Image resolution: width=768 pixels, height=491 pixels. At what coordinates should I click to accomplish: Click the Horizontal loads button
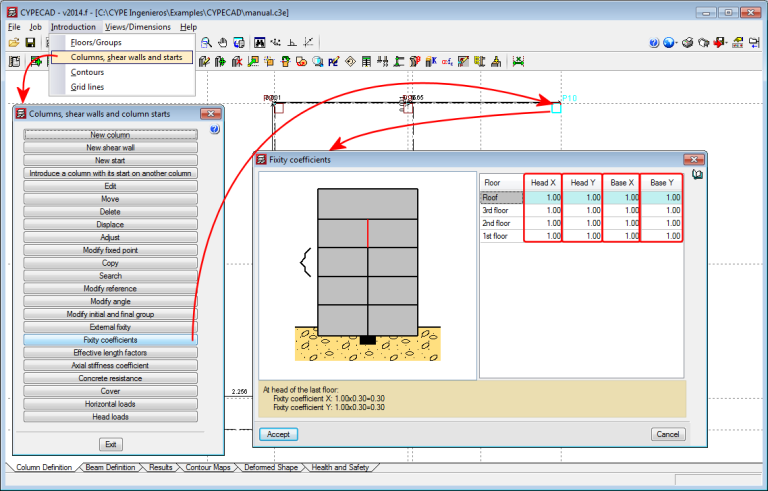point(110,404)
